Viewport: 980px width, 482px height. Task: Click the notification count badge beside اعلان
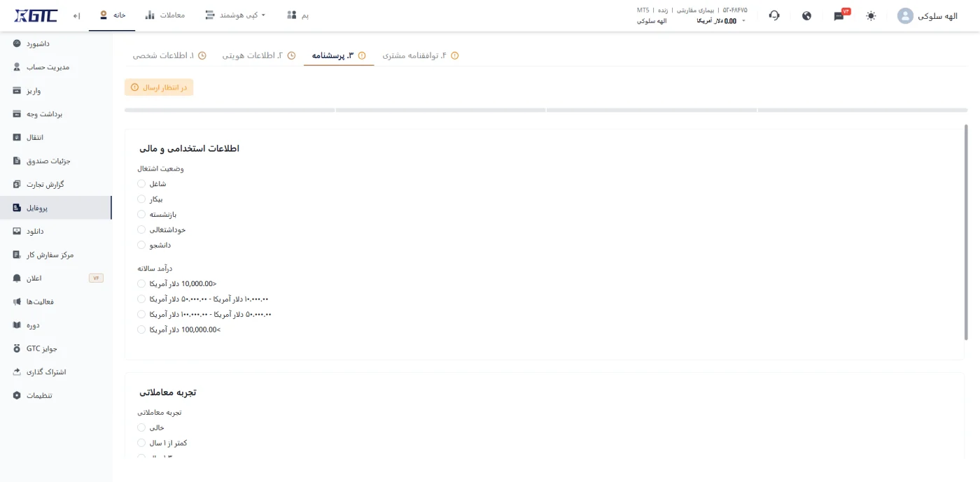pos(96,278)
